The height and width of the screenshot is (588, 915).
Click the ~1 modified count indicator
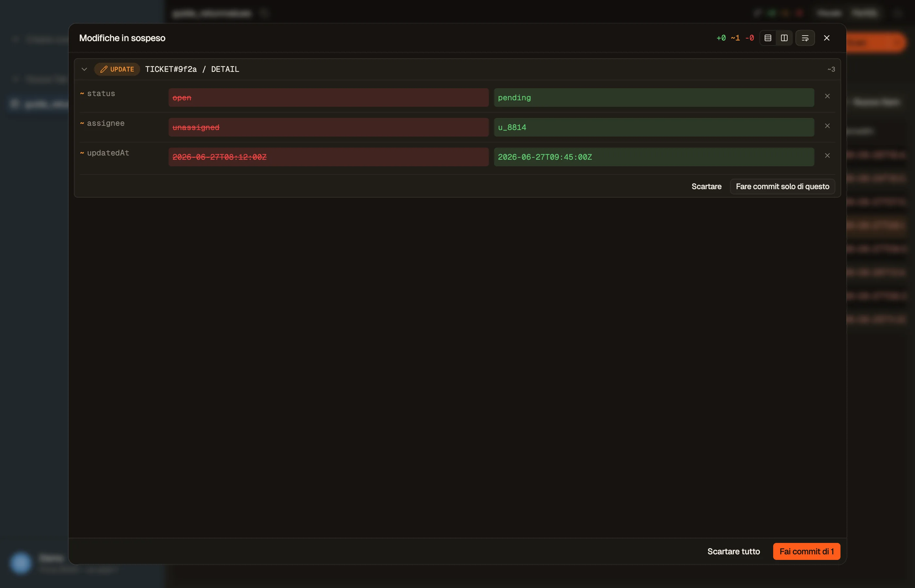[x=735, y=38]
